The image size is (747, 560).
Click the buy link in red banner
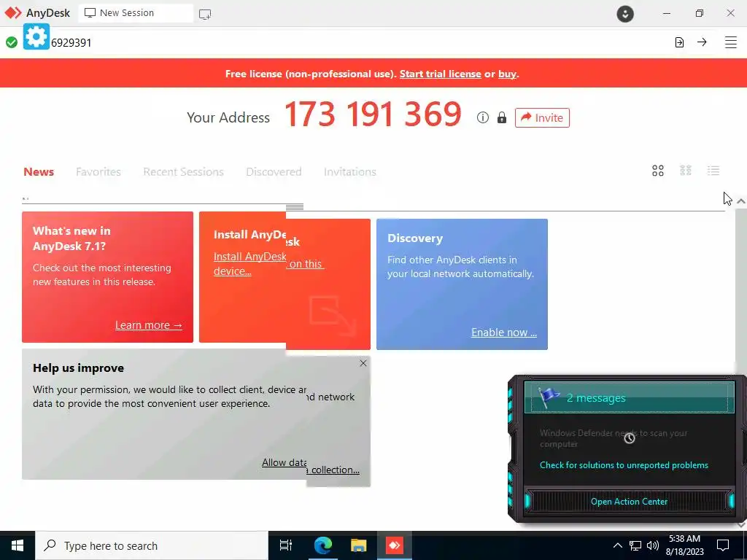click(x=507, y=74)
